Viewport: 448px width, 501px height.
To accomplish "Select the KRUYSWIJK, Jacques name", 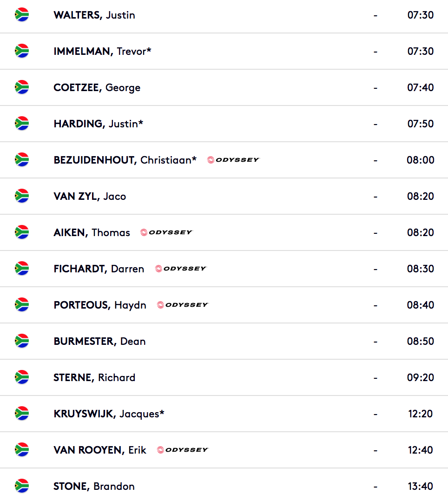I will (109, 414).
